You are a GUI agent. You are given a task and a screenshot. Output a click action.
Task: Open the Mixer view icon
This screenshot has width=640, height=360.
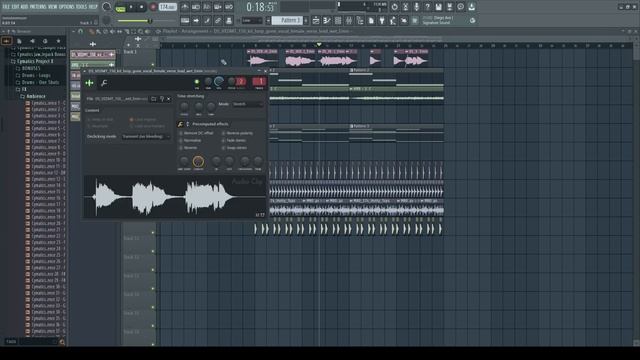(x=349, y=20)
